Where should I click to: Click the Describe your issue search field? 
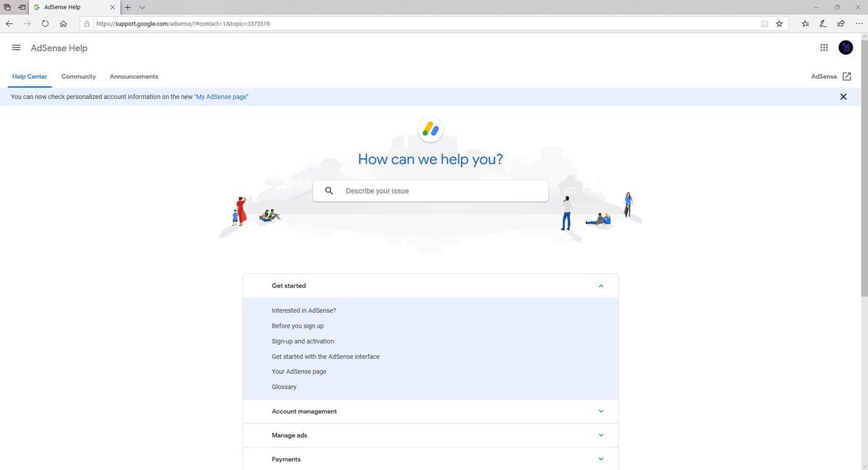430,191
